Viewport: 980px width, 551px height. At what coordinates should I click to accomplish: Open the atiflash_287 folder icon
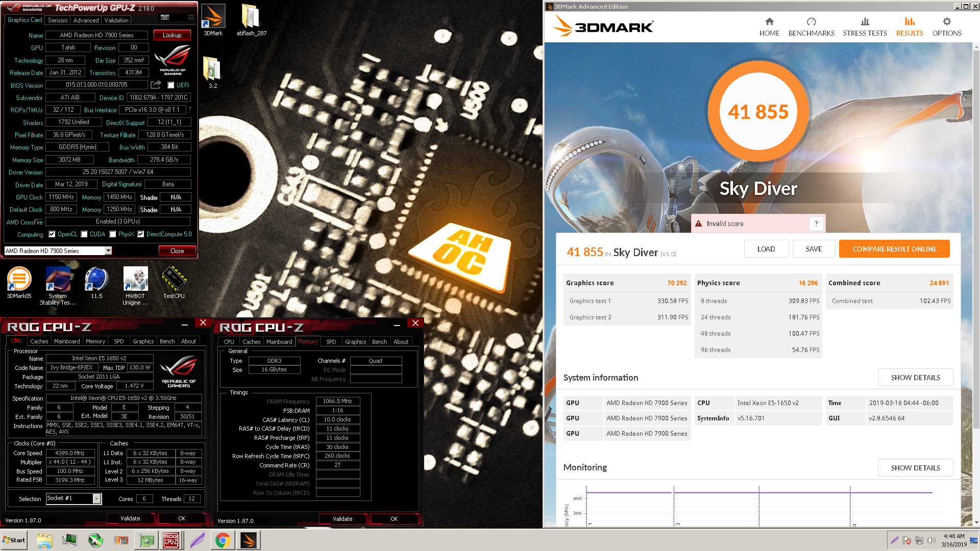(251, 20)
